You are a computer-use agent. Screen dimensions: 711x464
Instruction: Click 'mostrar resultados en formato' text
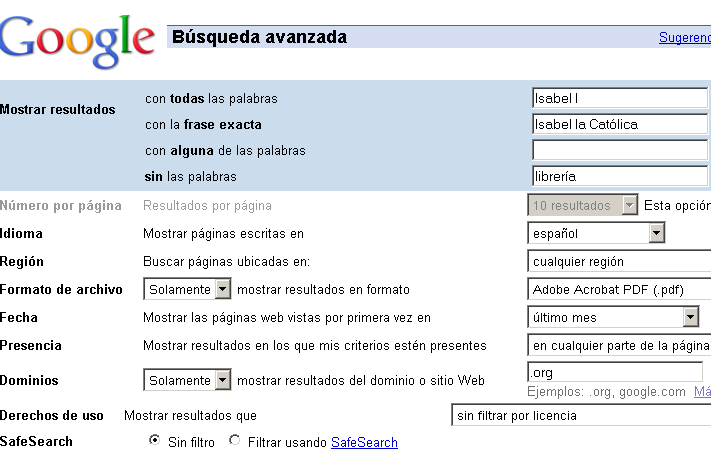tap(323, 289)
